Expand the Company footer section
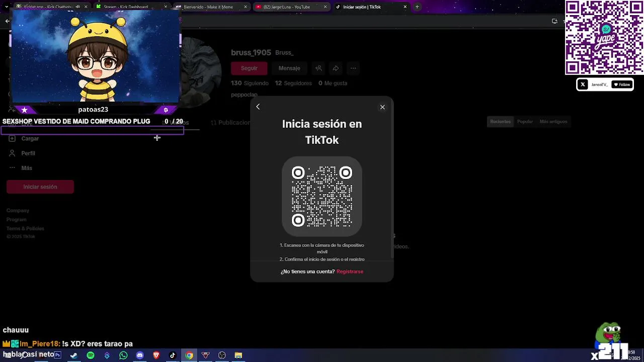644x362 pixels. tap(18, 211)
